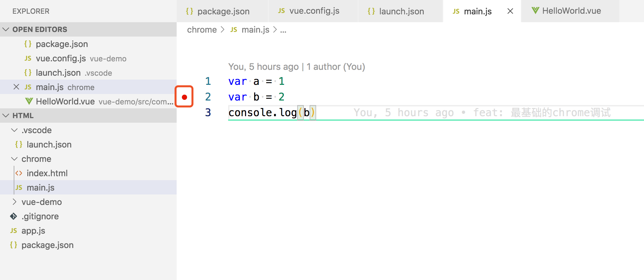Click the JS icon beside app.js
The image size is (644, 280).
point(14,230)
